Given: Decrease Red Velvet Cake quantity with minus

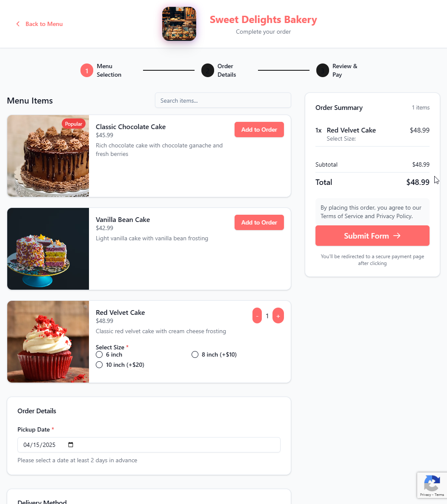Looking at the screenshot, I should (257, 316).
